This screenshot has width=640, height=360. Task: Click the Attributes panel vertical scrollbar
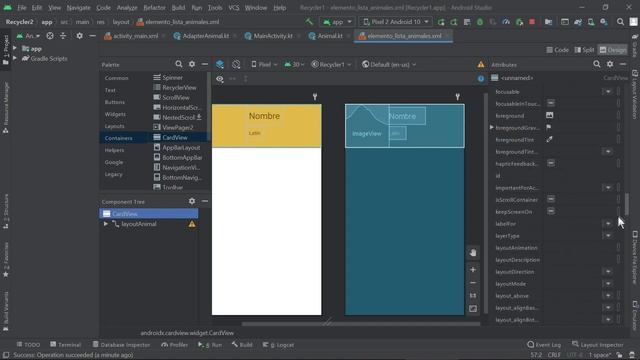click(626, 203)
